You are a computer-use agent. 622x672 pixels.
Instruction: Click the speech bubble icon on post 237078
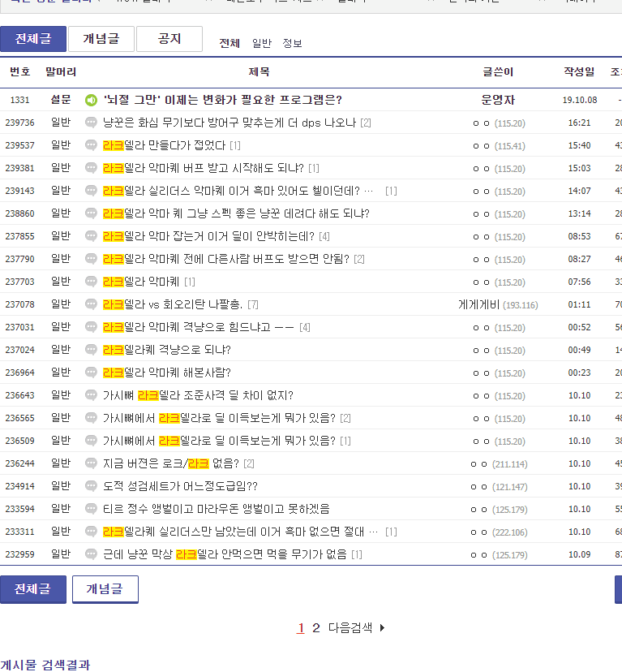click(x=91, y=304)
